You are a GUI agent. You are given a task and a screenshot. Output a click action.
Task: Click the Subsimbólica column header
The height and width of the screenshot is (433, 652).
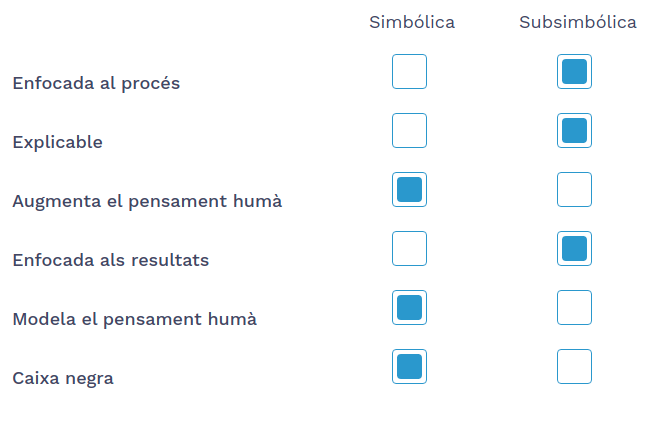click(577, 22)
